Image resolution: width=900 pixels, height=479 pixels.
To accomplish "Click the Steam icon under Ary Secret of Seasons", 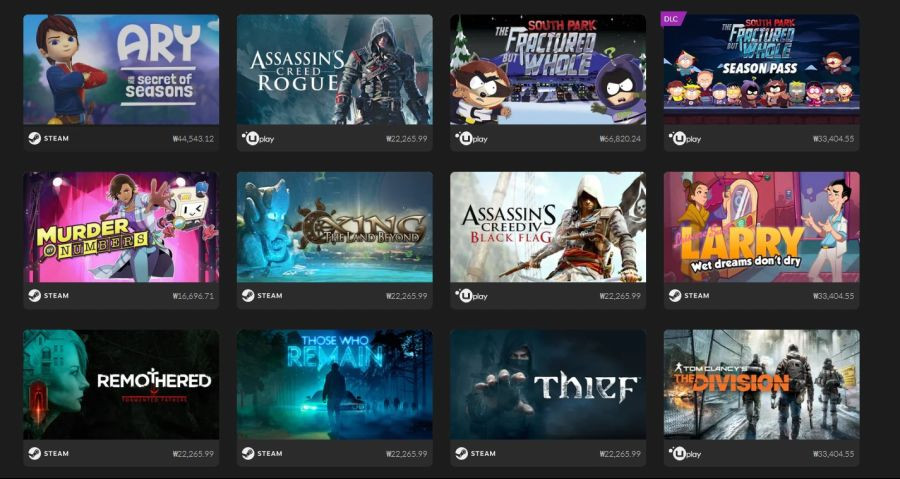I will [x=34, y=138].
